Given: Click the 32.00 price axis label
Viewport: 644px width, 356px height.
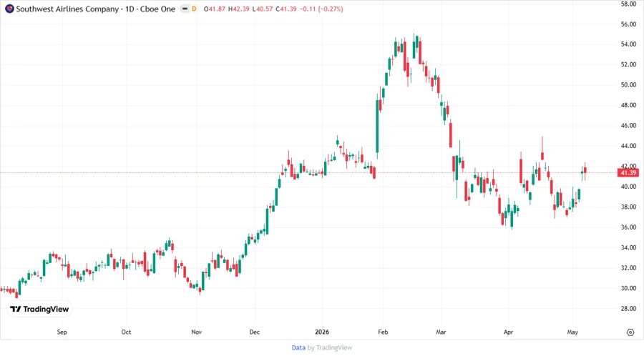Looking at the screenshot, I should point(628,267).
